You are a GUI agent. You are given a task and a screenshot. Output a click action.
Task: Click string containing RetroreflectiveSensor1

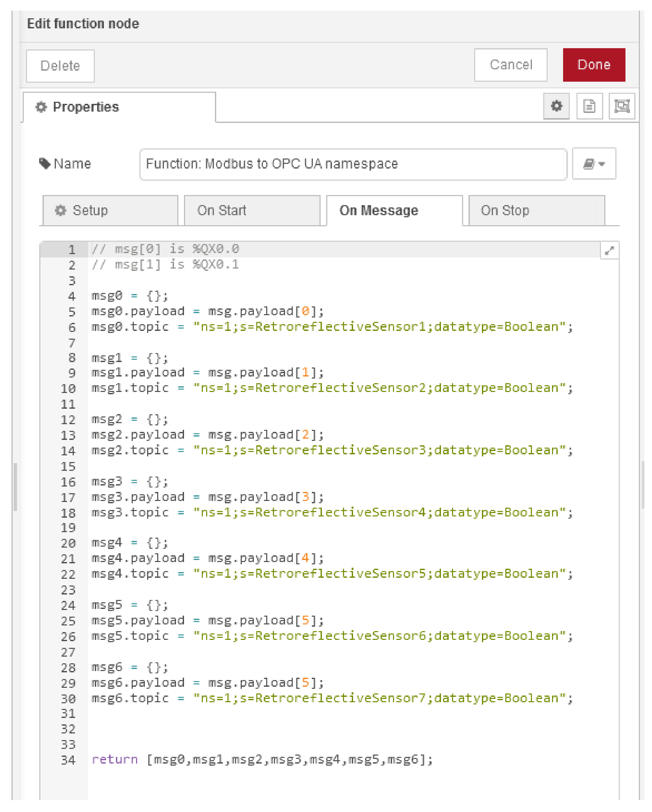click(x=379, y=327)
